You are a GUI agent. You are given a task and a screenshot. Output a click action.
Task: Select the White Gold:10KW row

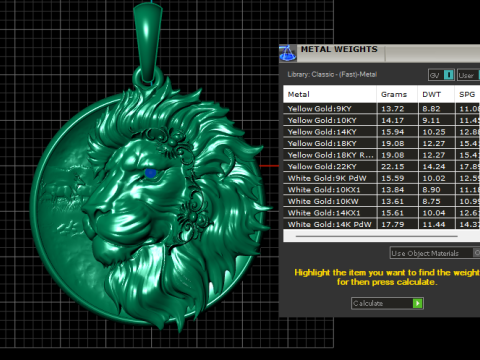[x=382, y=201]
